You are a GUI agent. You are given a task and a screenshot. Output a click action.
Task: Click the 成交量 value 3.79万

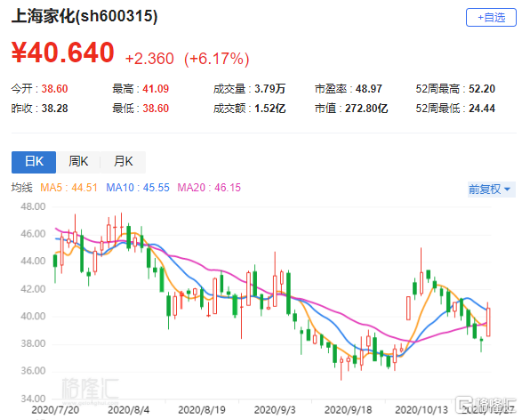[270, 89]
